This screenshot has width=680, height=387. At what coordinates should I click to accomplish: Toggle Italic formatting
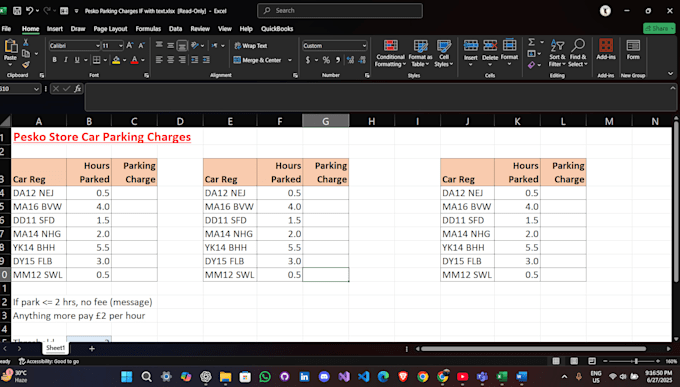(x=65, y=60)
